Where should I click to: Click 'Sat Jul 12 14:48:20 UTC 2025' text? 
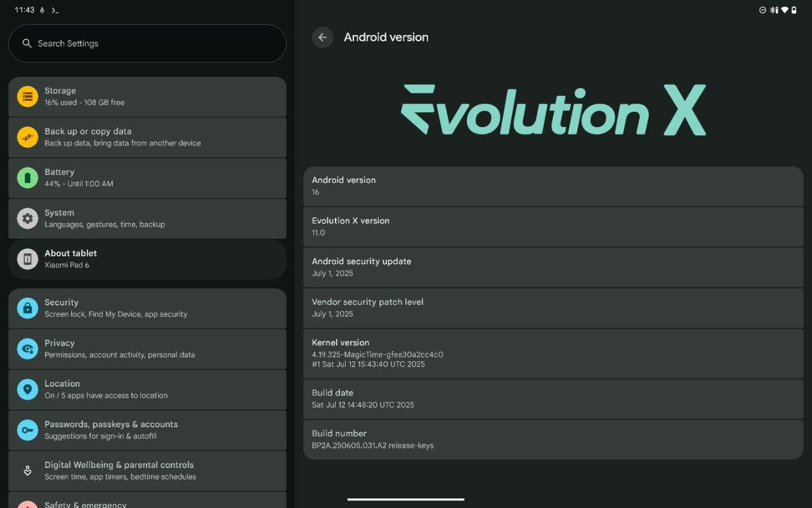tap(363, 404)
